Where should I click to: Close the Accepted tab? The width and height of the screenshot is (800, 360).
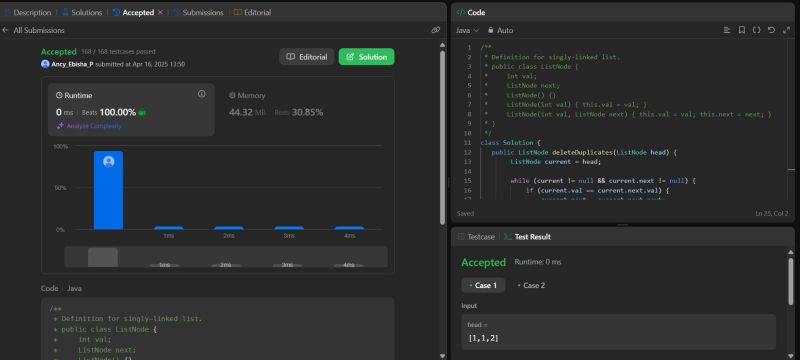160,12
